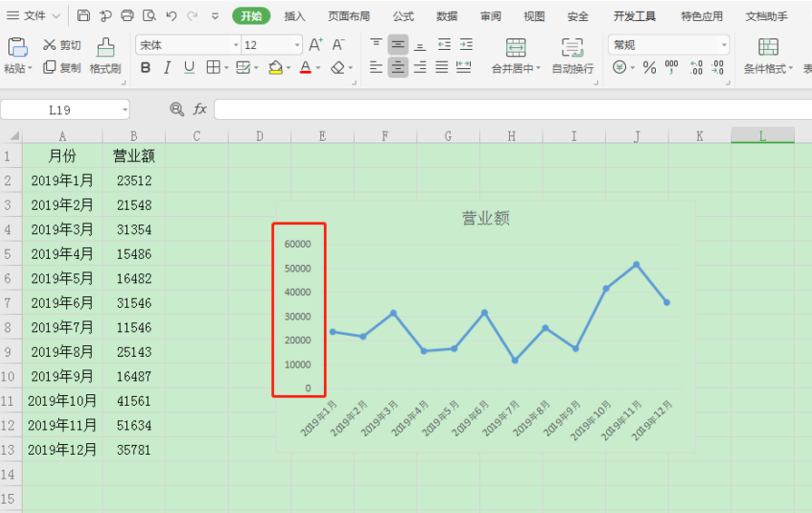Click the formula bar input field
Image resolution: width=812 pixels, height=513 pixels.
pos(513,109)
